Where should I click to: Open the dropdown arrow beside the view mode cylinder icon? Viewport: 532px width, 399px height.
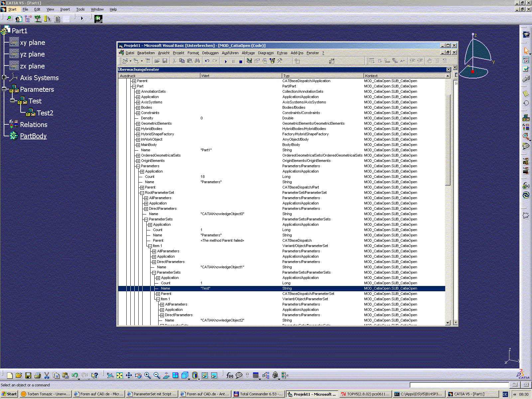pos(199,379)
